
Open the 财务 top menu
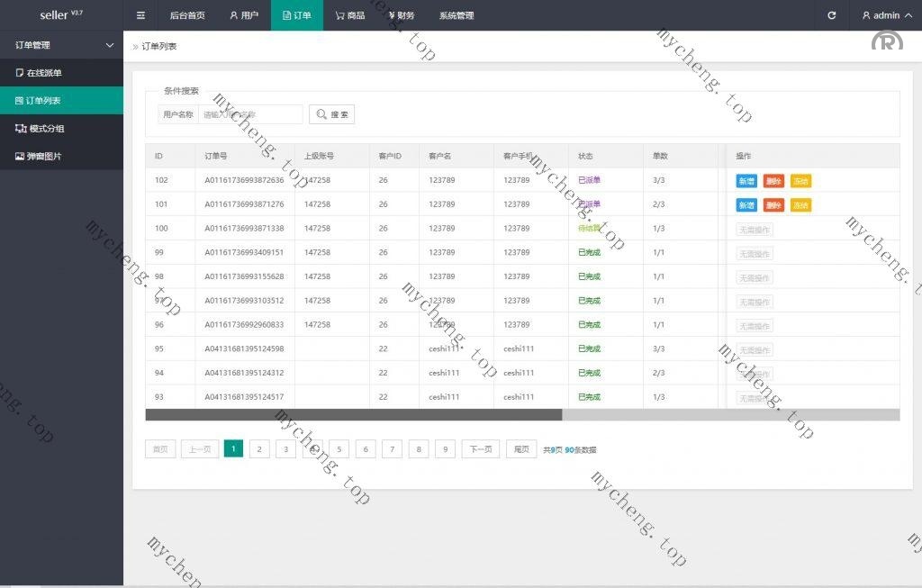click(x=401, y=15)
